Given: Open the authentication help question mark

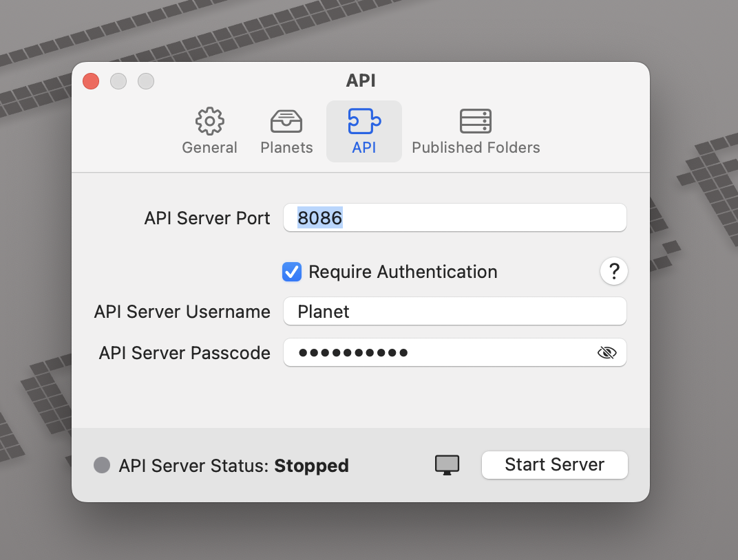Looking at the screenshot, I should tap(613, 271).
